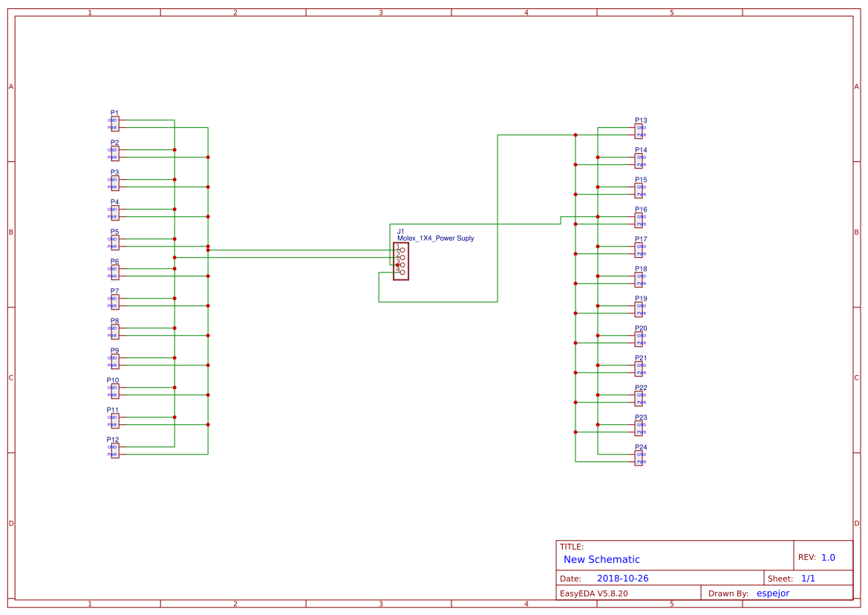Click pin 1 of the J1 connector
The height and width of the screenshot is (615, 868).
coord(402,250)
